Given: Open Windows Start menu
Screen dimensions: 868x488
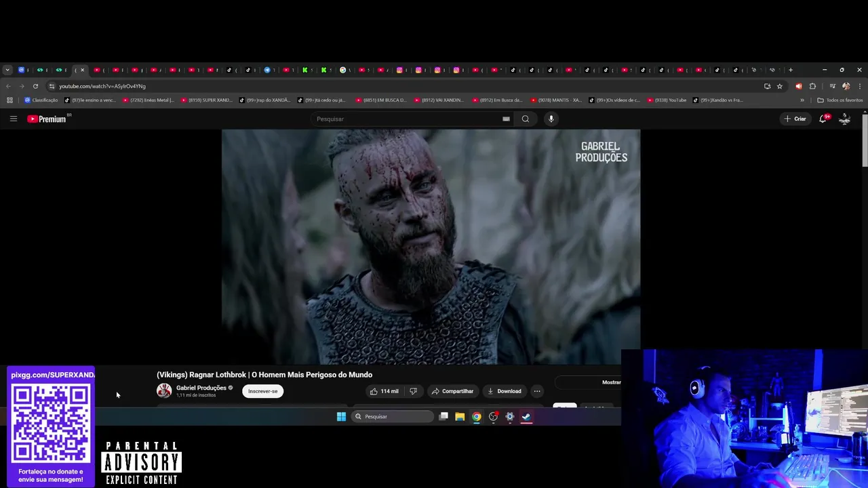Looking at the screenshot, I should point(341,417).
